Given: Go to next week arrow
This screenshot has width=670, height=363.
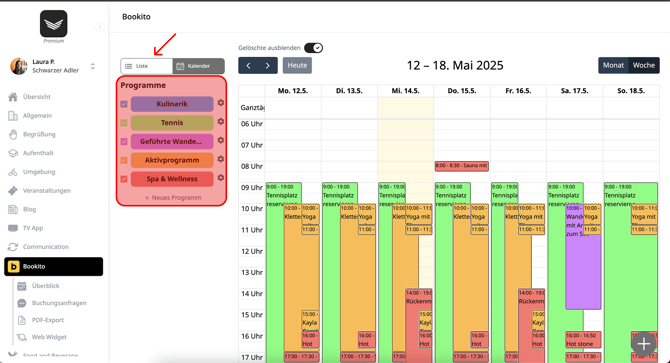Looking at the screenshot, I should (267, 66).
